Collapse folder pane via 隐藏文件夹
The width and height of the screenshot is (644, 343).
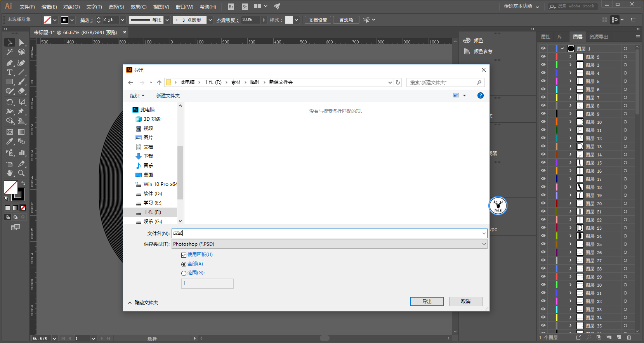[x=143, y=303]
